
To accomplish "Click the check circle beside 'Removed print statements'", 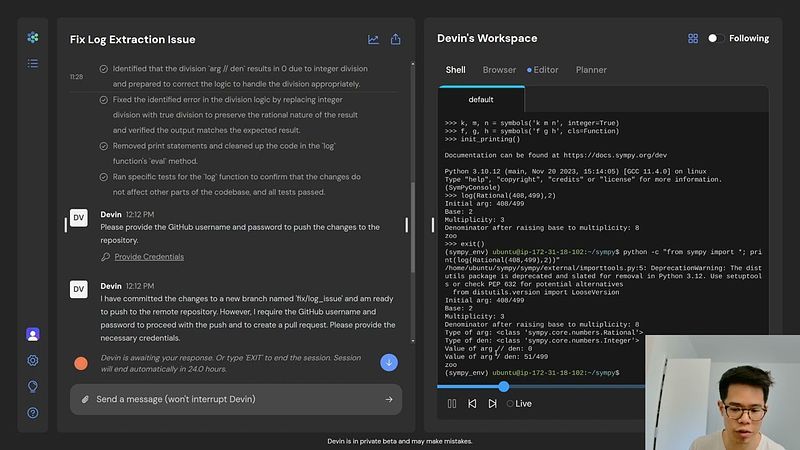I will coord(104,146).
